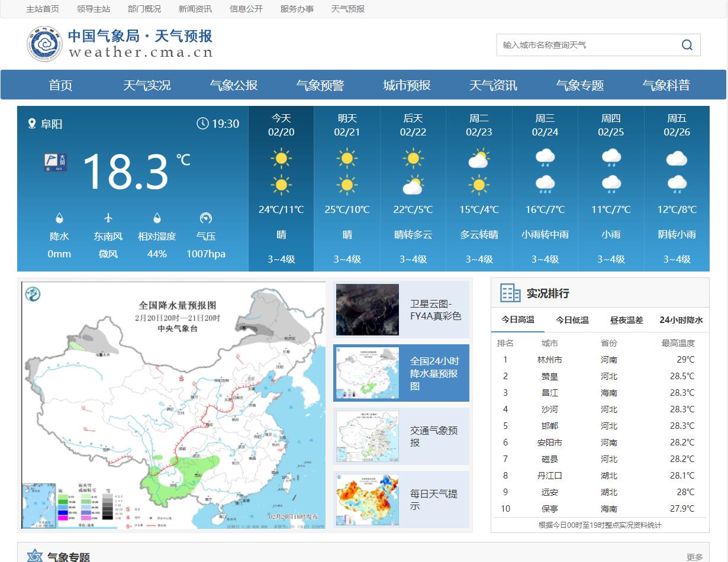Click the 相对湿度 humidity droplet icon
This screenshot has width=728, height=562.
157,218
